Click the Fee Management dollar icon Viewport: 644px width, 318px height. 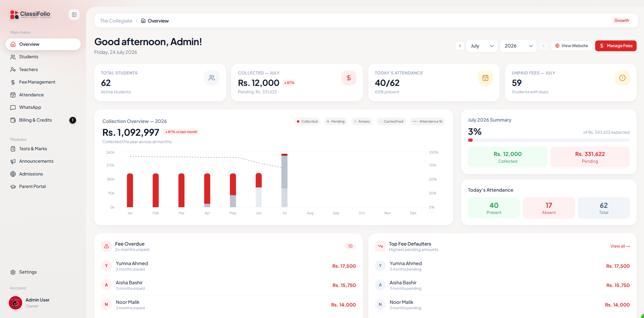(13, 82)
